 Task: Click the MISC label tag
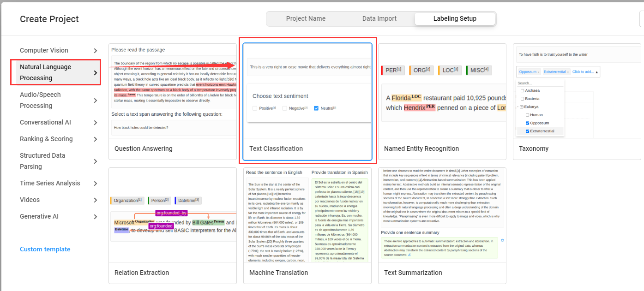479,70
